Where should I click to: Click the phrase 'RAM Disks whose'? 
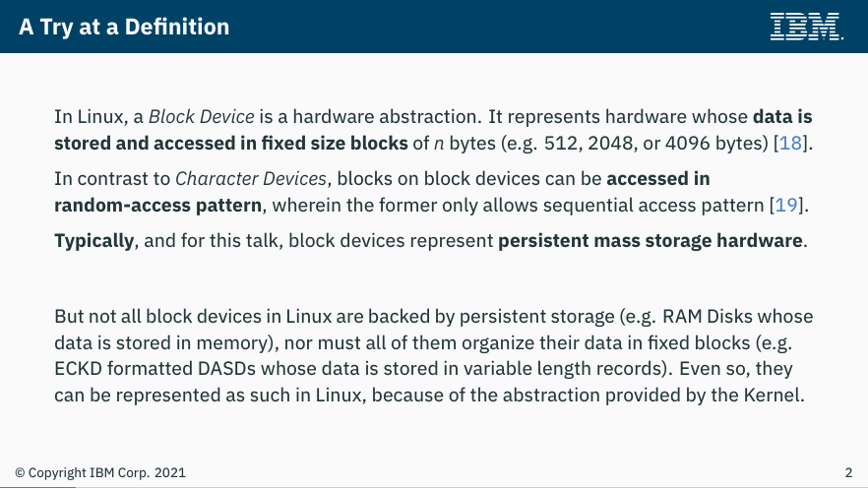click(x=738, y=317)
